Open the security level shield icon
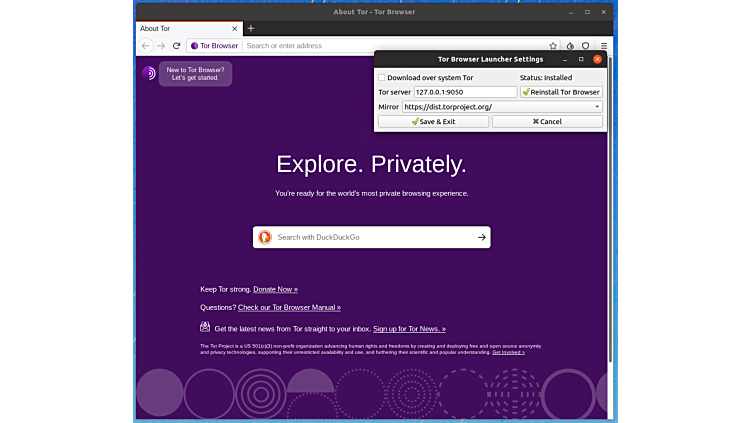752x423 pixels. (586, 46)
